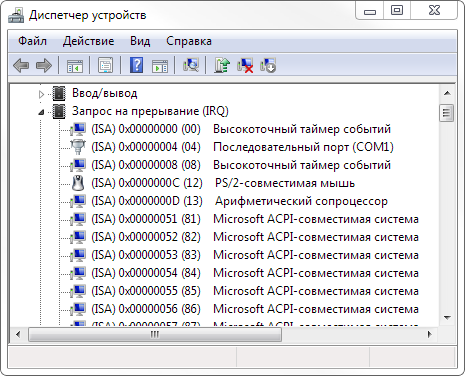This screenshot has height=376, width=465.
Task: Click the Update driver software icon
Action: coord(222,65)
